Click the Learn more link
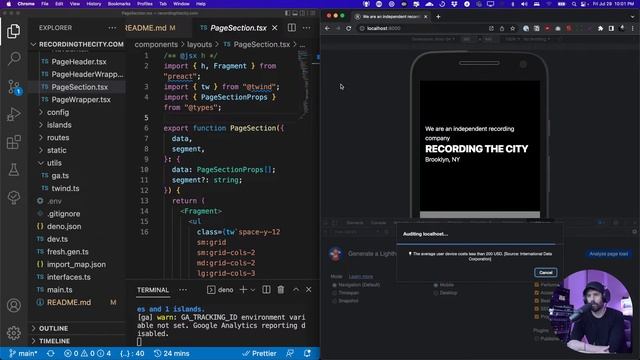The image size is (640, 360). [361, 277]
